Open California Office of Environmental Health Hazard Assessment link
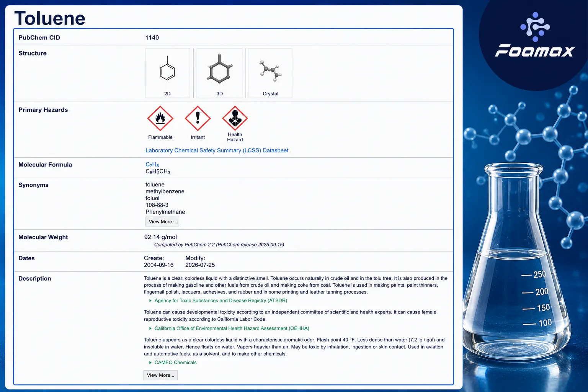Viewport: 588px width, 392px height. (x=232, y=328)
